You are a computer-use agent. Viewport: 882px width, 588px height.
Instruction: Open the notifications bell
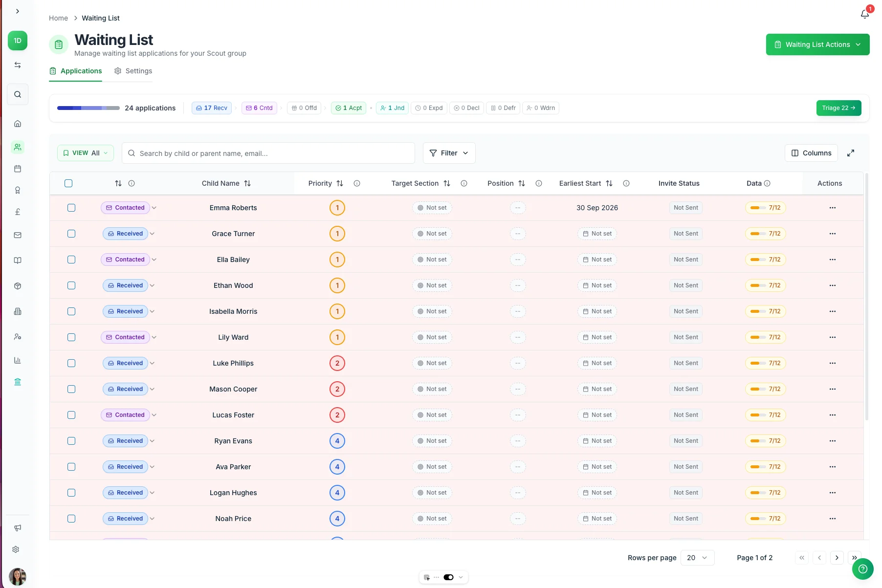coord(864,14)
